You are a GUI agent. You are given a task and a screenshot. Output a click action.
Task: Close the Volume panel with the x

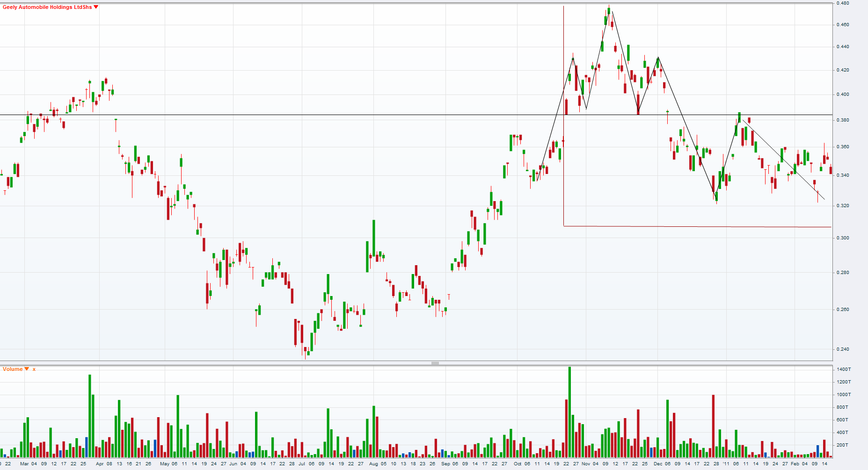point(34,369)
